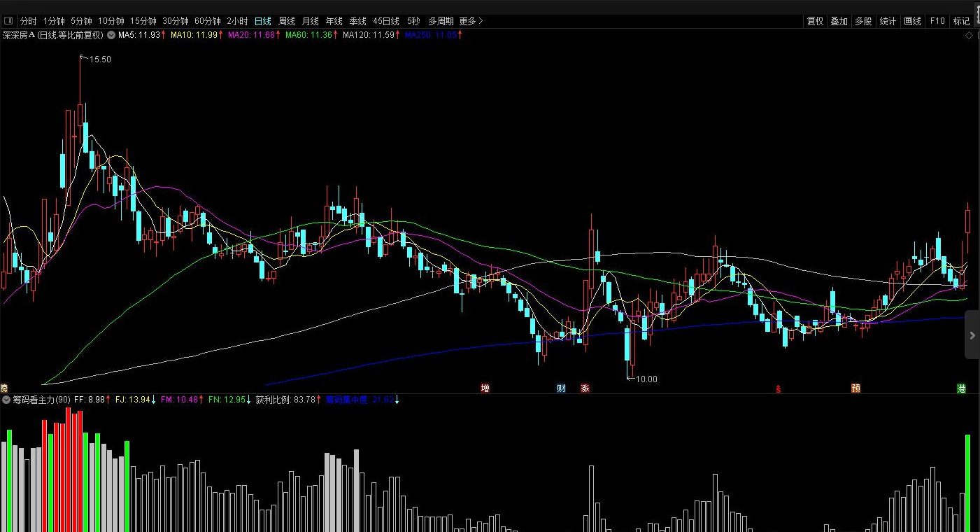
Task: Click the panel layout icon at top-left
Action: [x=8, y=21]
